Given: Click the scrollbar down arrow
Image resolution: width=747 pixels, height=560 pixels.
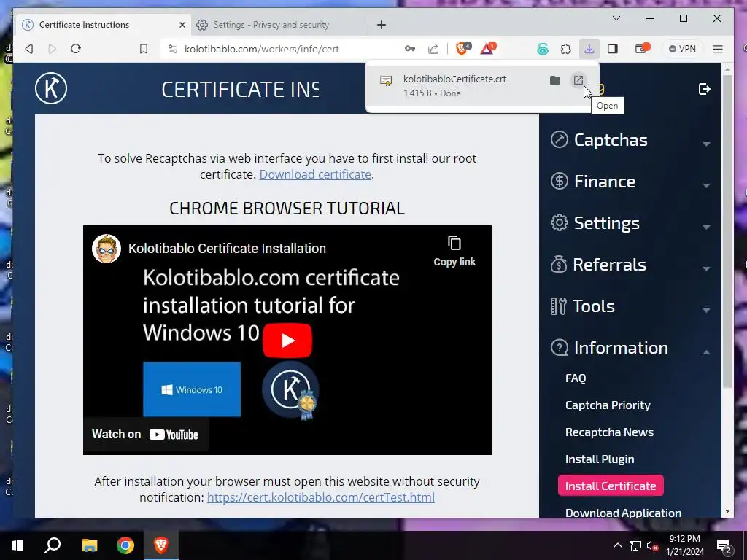Looking at the screenshot, I should pos(727,511).
